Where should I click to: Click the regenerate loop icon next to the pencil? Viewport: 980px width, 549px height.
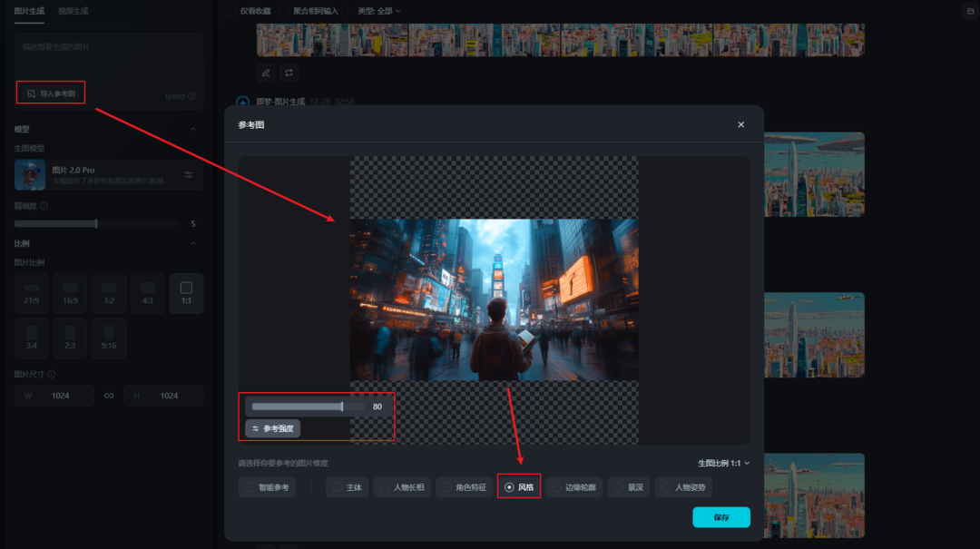pos(289,72)
